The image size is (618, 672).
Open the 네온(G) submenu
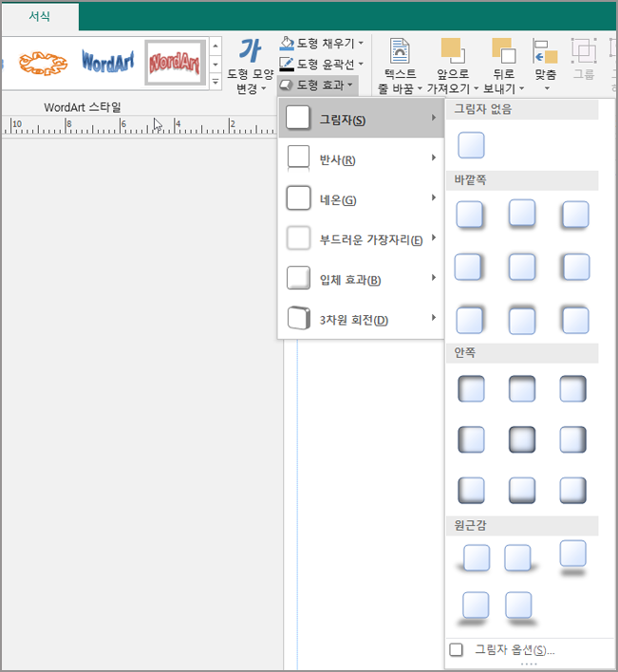click(361, 198)
